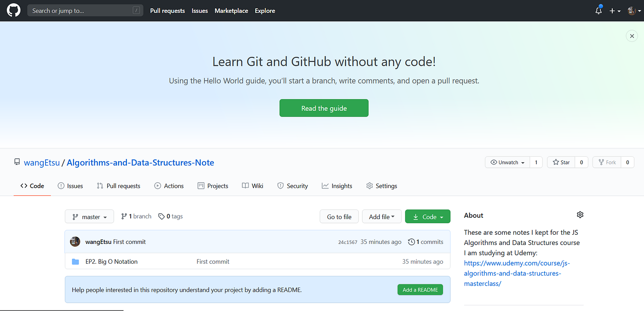Click the watchers count 1
The width and height of the screenshot is (644, 311).
536,162
